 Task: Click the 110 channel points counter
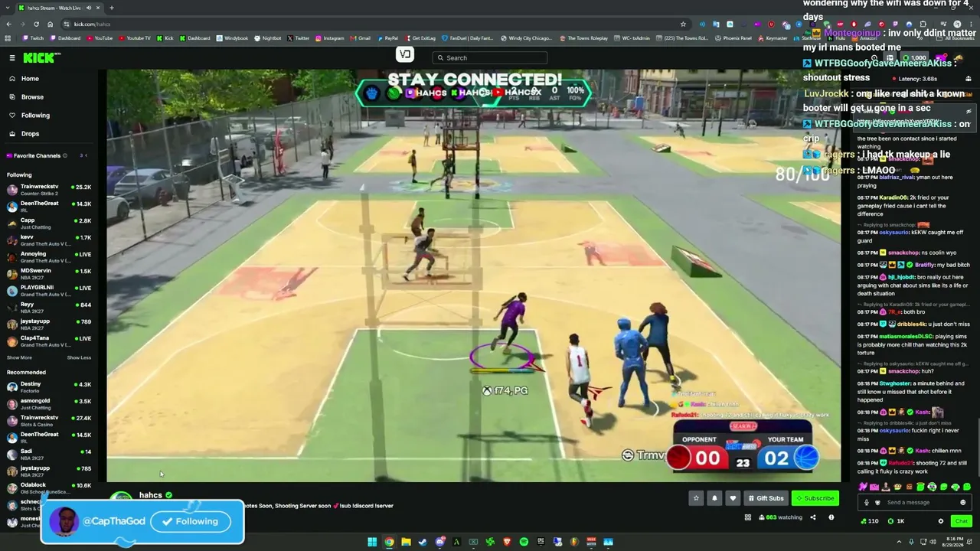(x=869, y=521)
